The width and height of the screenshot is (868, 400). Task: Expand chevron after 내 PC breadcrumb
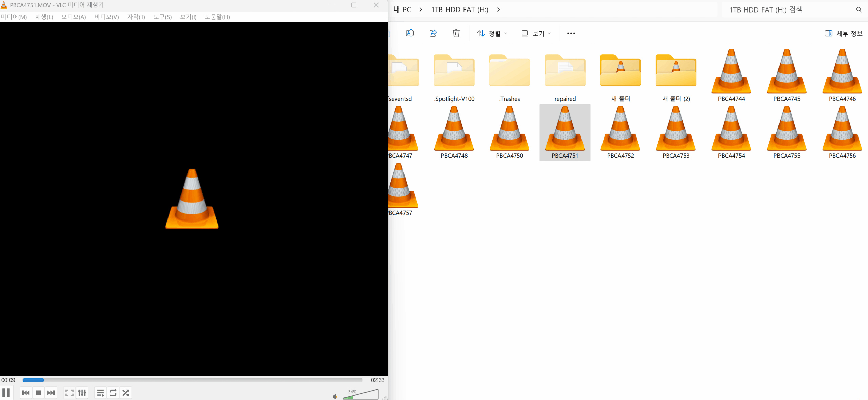[421, 10]
